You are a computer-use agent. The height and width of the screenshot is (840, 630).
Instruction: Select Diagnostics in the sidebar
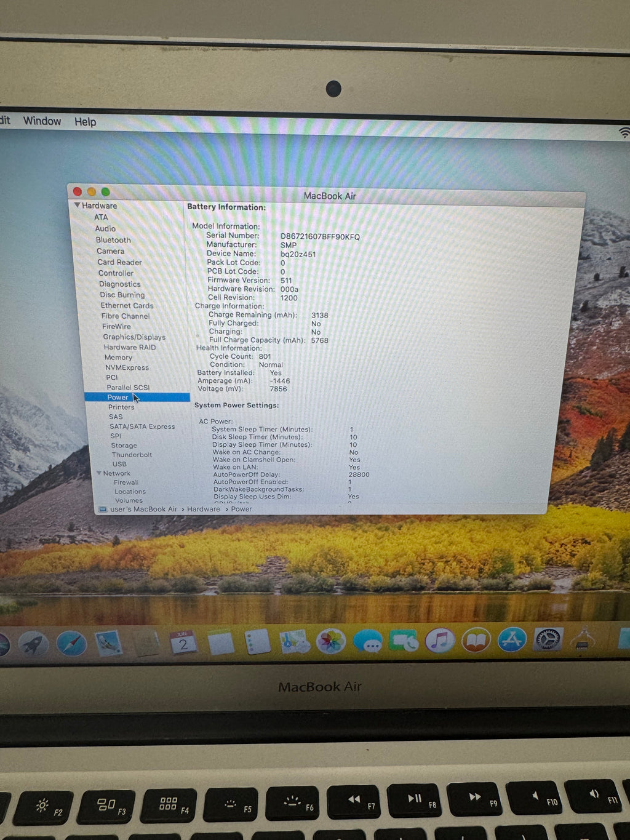(x=120, y=284)
